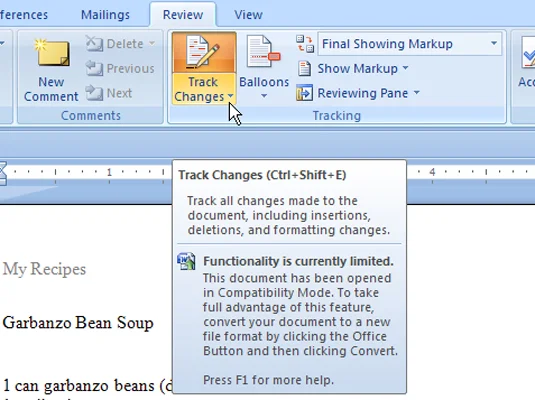This screenshot has width=535, height=400.
Task: Open the Final Showing Markup combo box
Action: coord(409,44)
